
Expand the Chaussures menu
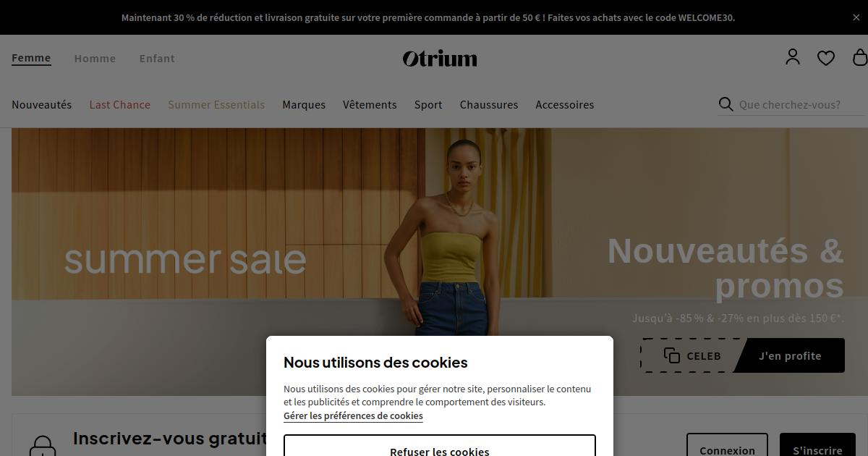click(x=489, y=105)
